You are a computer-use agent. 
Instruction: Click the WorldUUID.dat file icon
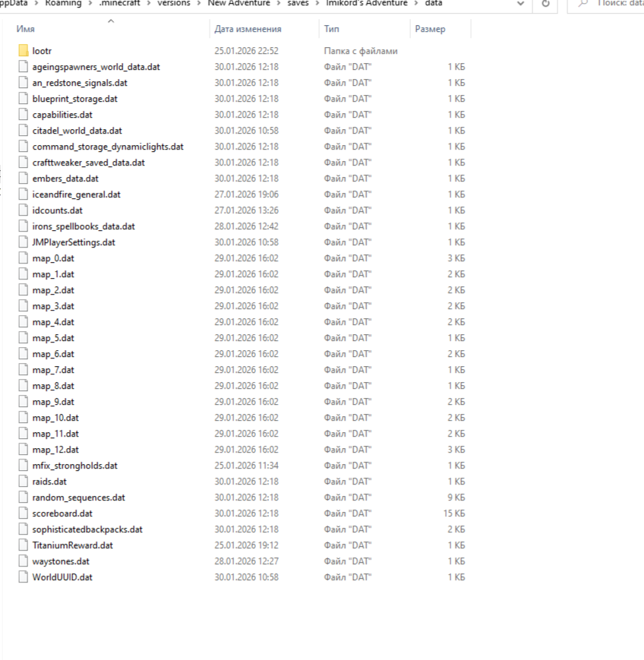pyautogui.click(x=23, y=577)
